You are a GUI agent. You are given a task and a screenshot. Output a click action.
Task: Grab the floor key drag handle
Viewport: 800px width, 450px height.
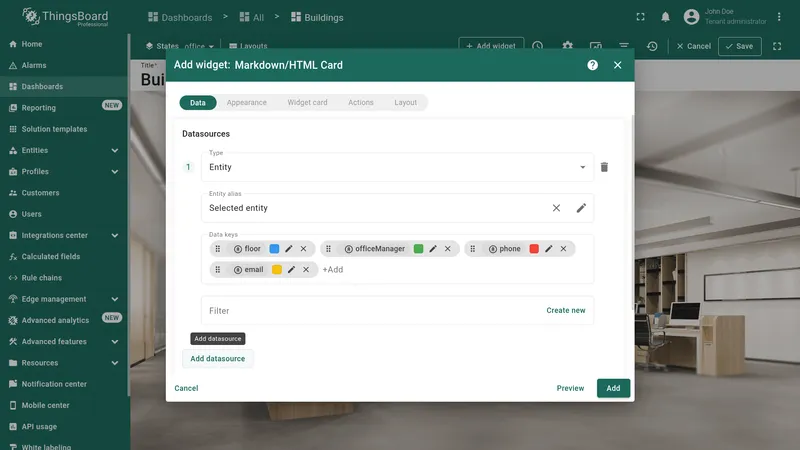point(218,248)
